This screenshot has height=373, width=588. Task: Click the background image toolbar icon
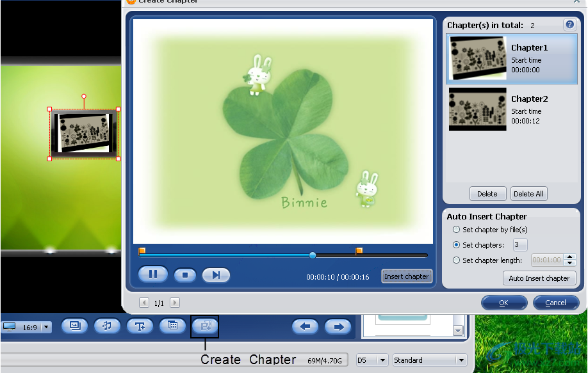click(75, 326)
